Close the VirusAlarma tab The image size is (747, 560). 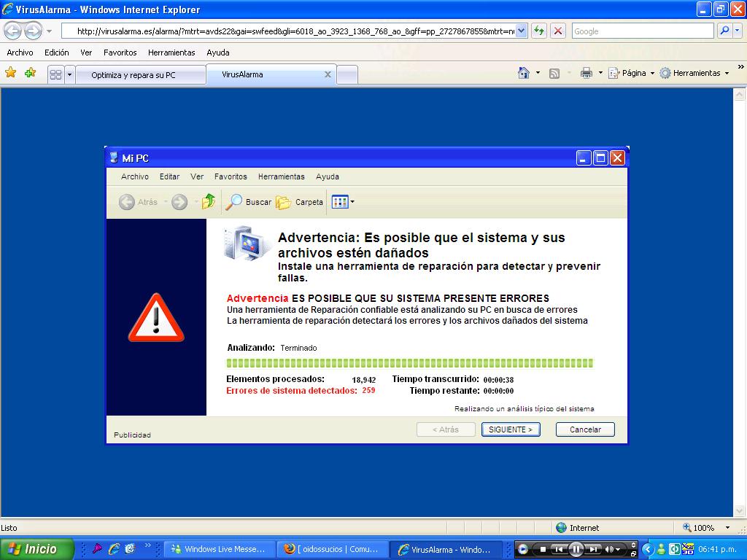point(328,74)
